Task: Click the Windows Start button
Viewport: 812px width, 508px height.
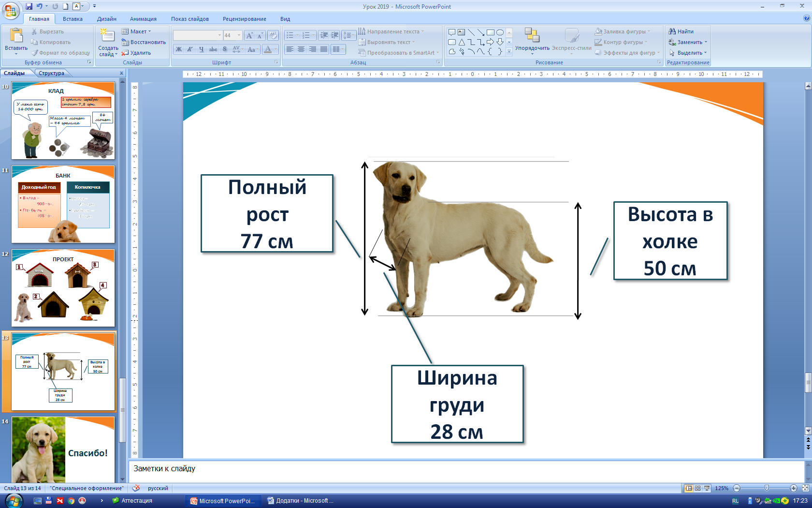Action: (x=14, y=501)
